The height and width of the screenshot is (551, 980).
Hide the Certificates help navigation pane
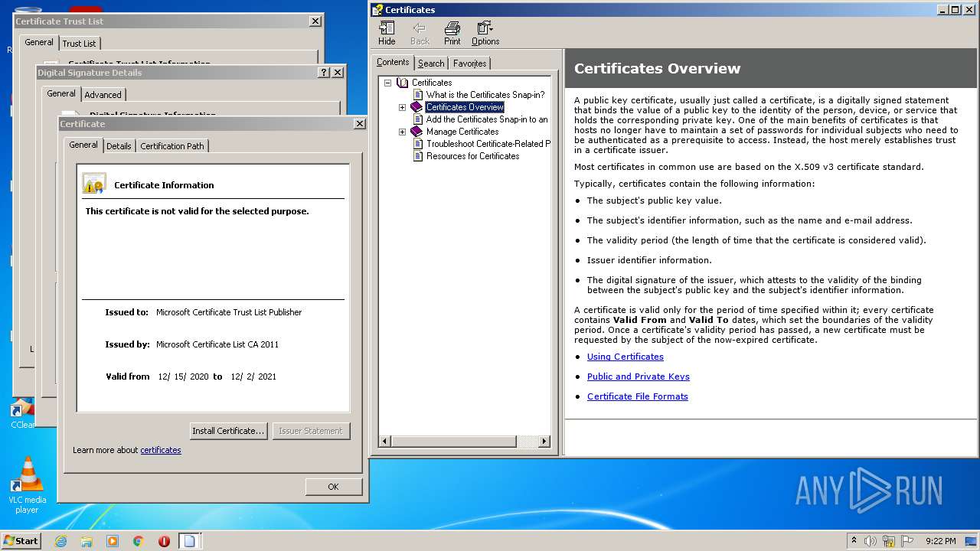(x=387, y=33)
